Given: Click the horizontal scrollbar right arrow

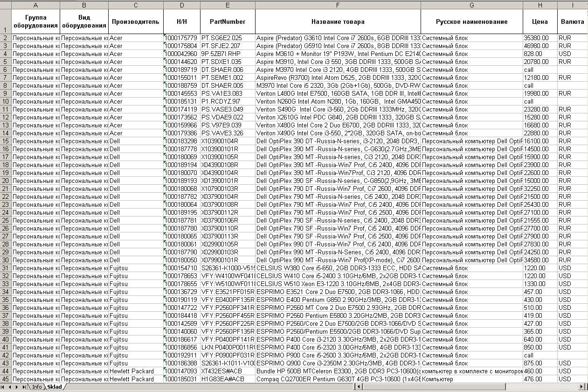Looking at the screenshot, I should pos(581,387).
